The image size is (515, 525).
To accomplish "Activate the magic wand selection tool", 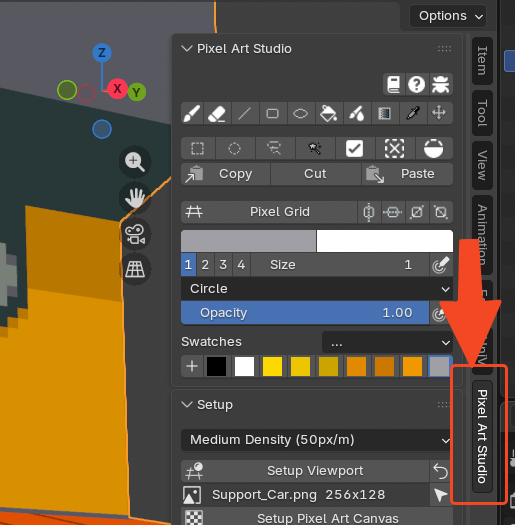I will 315,148.
